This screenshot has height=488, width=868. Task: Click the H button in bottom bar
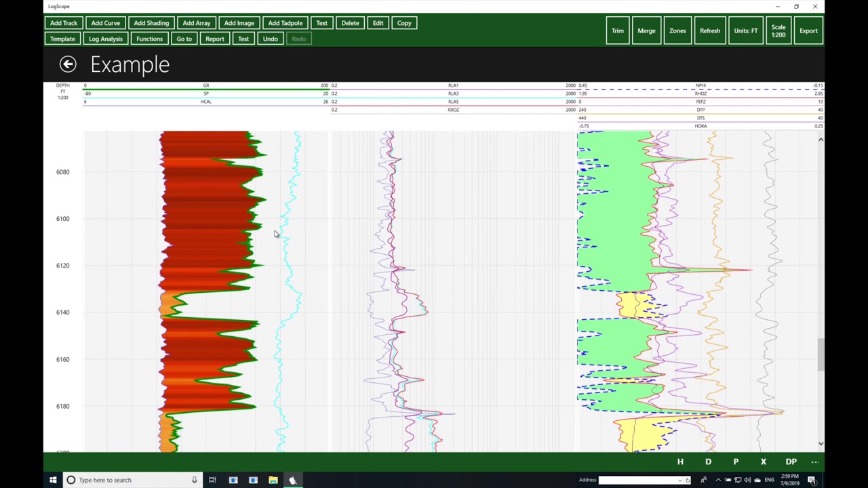coord(680,462)
